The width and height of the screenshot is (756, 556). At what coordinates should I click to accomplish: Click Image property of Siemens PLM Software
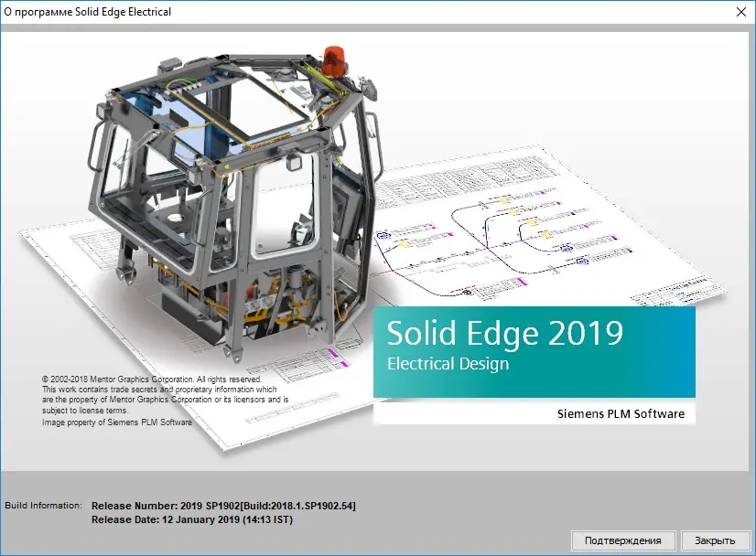pos(116,422)
